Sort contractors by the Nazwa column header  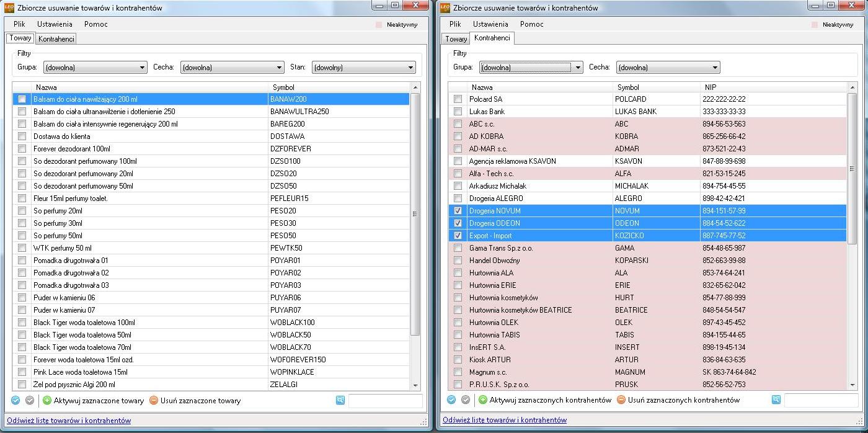pos(539,87)
